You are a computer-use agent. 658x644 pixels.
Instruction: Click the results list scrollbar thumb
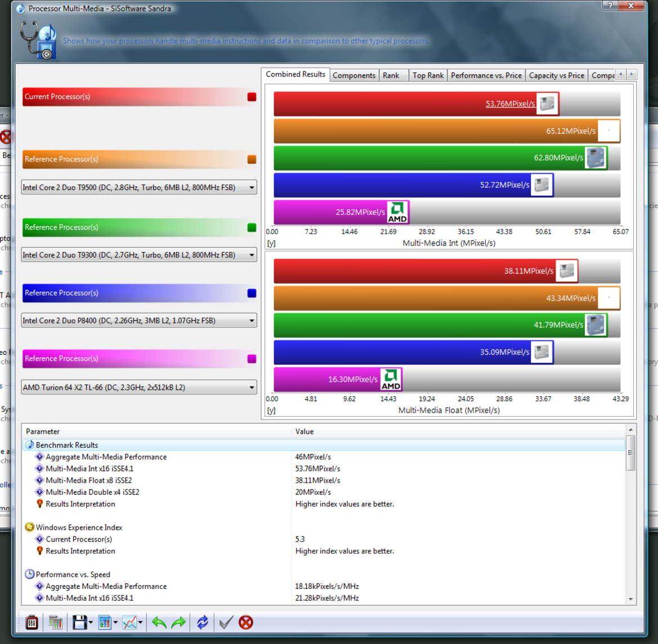(x=630, y=452)
